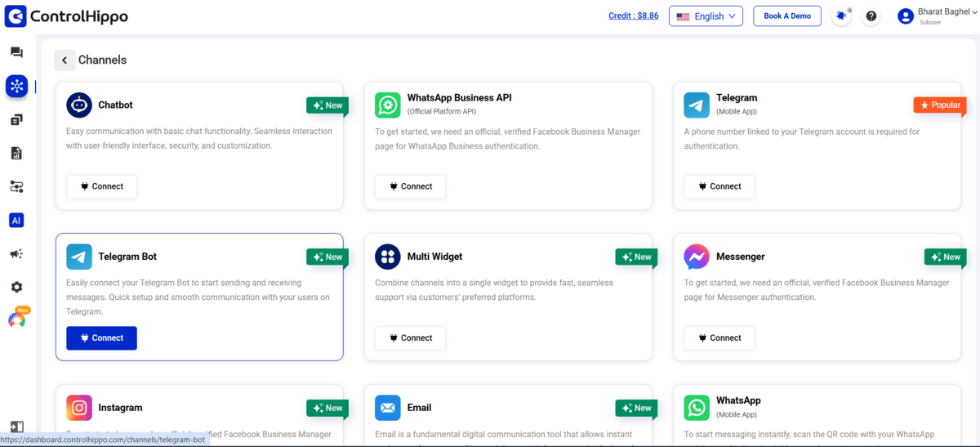Open the settings gear sidebar icon
The image size is (980, 447).
[x=16, y=287]
